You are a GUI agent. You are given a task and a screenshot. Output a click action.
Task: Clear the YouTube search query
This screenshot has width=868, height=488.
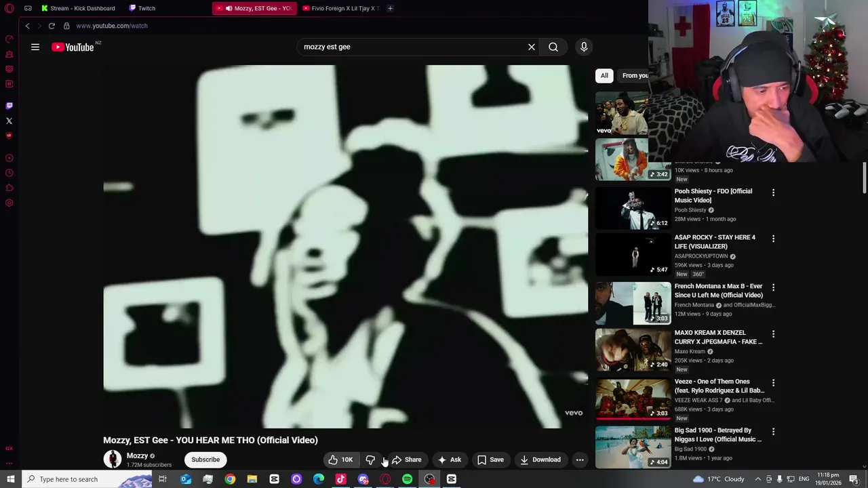click(x=532, y=47)
